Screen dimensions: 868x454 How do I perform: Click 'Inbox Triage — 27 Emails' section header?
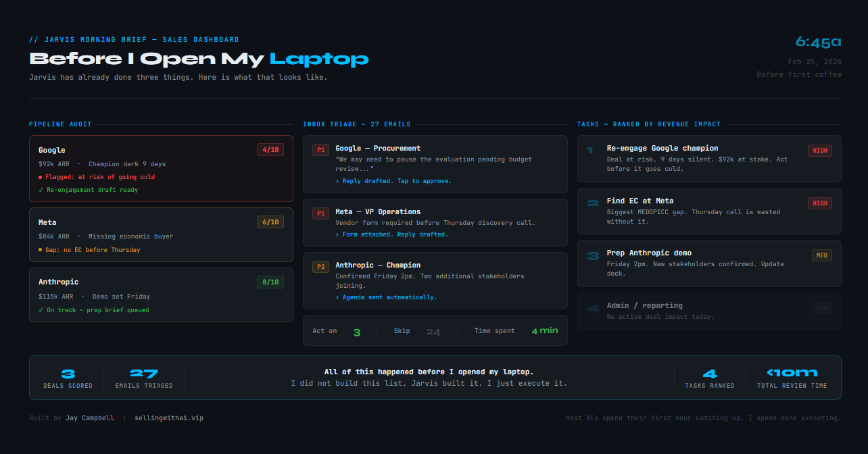point(357,124)
